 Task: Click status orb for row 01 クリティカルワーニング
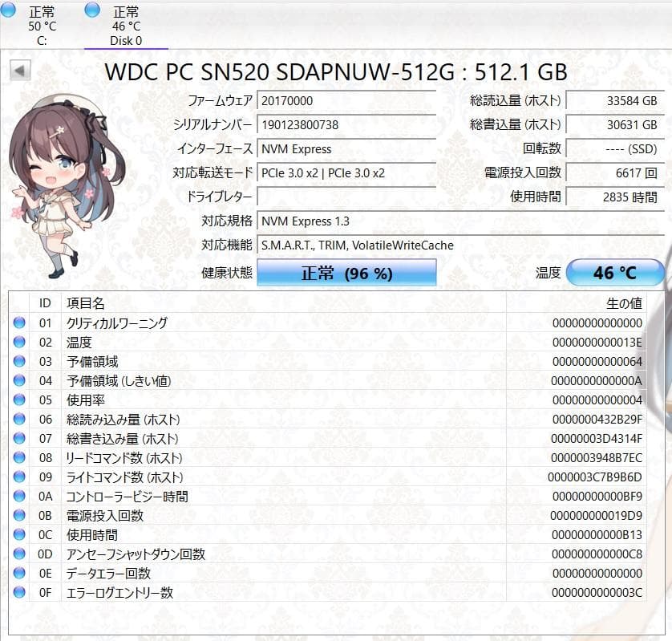click(x=19, y=323)
